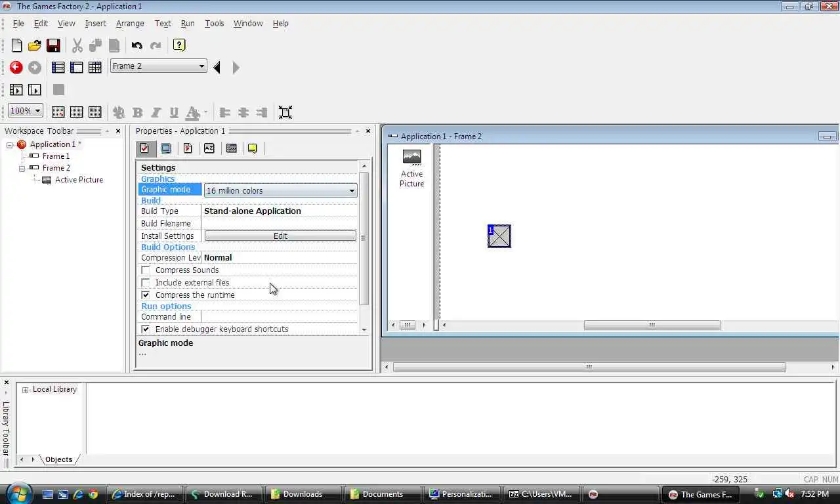
Task: Click the Redo arrow icon
Action: [x=156, y=45]
